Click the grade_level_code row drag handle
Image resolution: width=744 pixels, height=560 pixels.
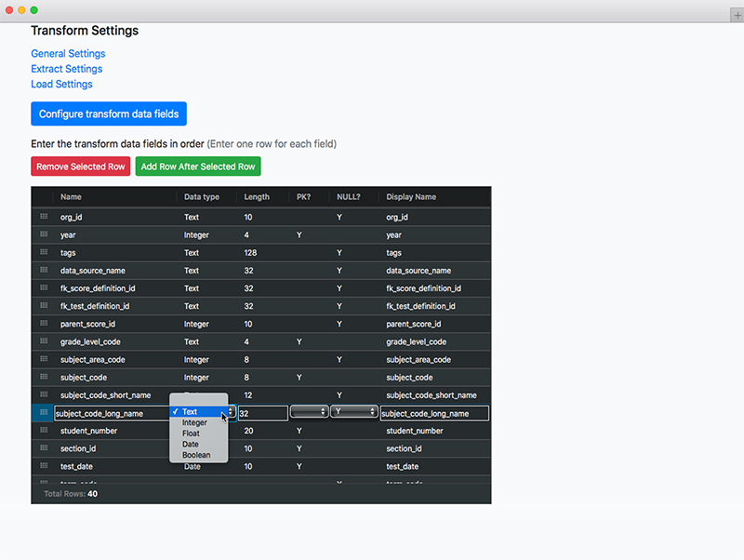tap(44, 341)
